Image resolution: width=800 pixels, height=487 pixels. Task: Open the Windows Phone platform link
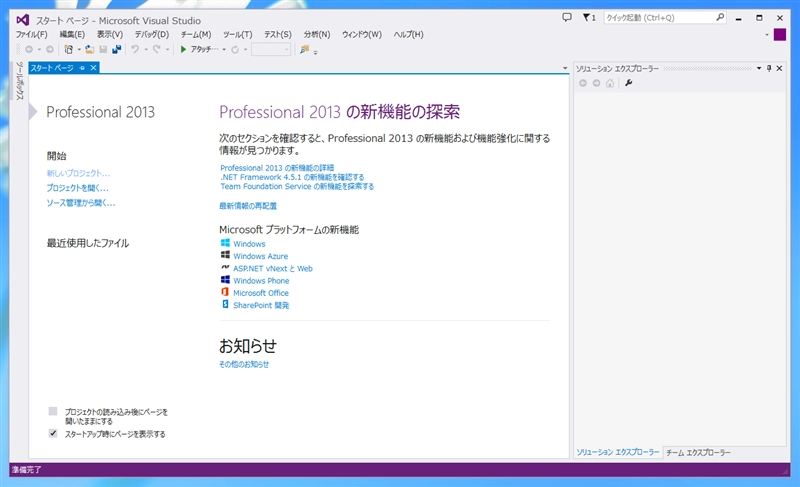261,280
